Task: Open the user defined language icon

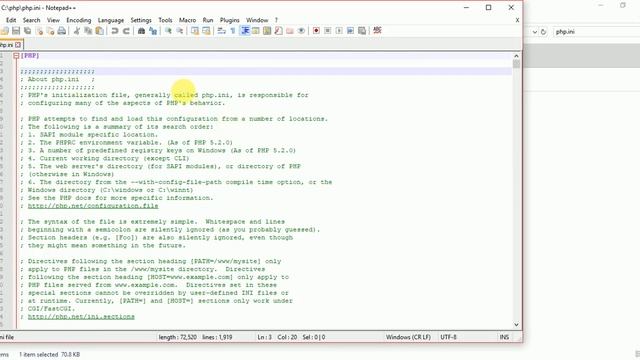Action: [256, 31]
